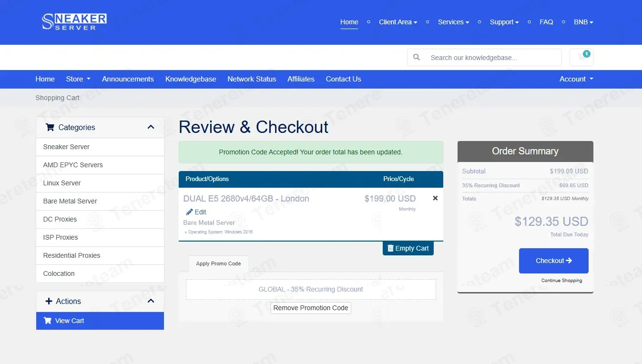Collapse the Categories panel chevron
The height and width of the screenshot is (364, 642).
[x=151, y=127]
